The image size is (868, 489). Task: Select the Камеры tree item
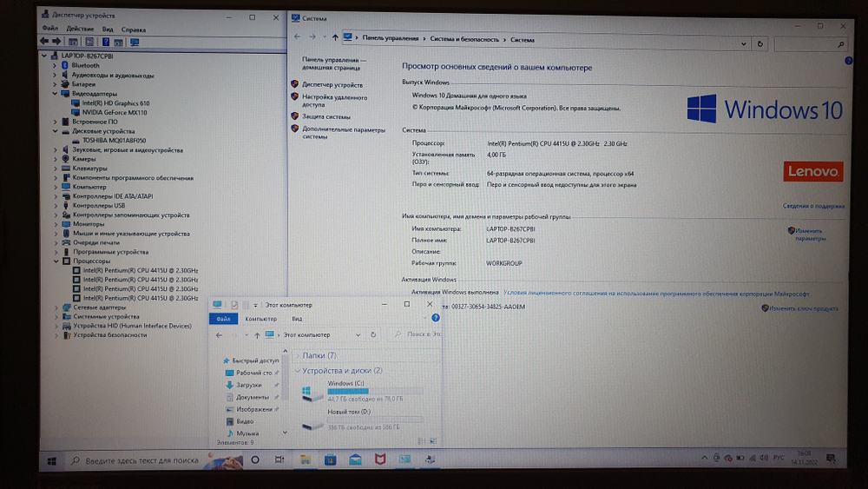tap(84, 159)
